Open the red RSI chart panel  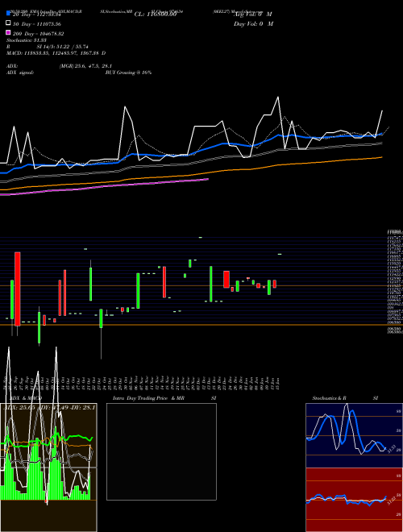click(354, 500)
